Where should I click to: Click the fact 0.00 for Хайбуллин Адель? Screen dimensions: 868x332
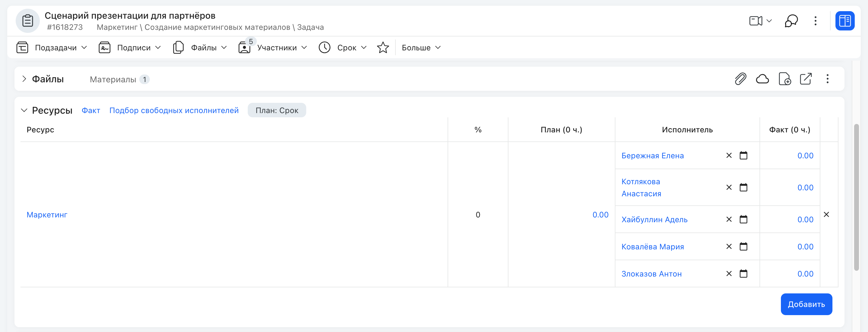805,220
